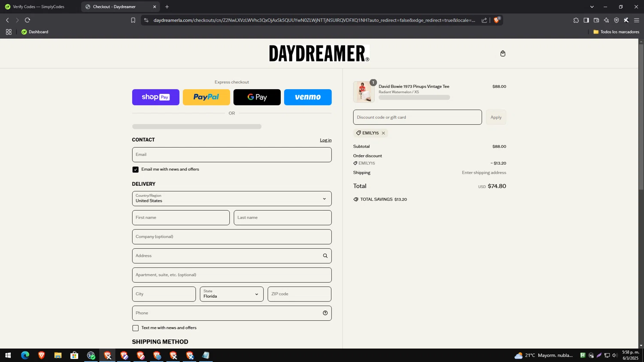
Task: Pay with Venmo button
Action: (308, 97)
